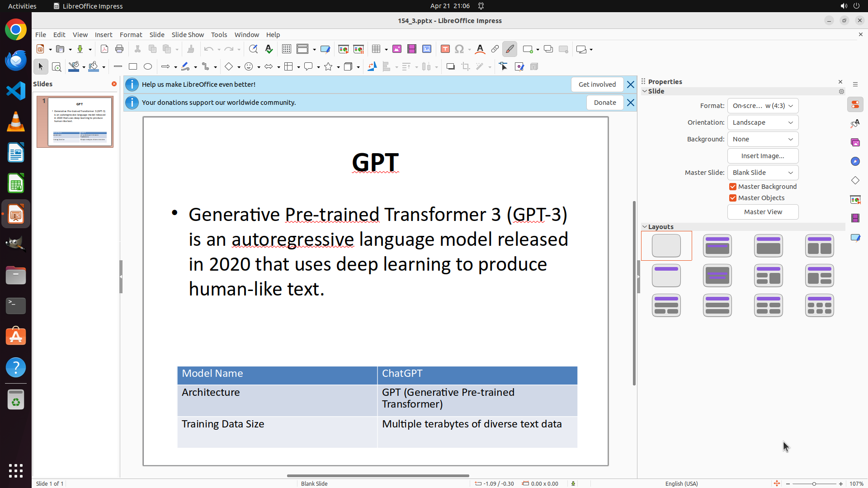Open the Orientation Landscape dropdown
Viewport: 868px width, 488px height.
[763, 122]
